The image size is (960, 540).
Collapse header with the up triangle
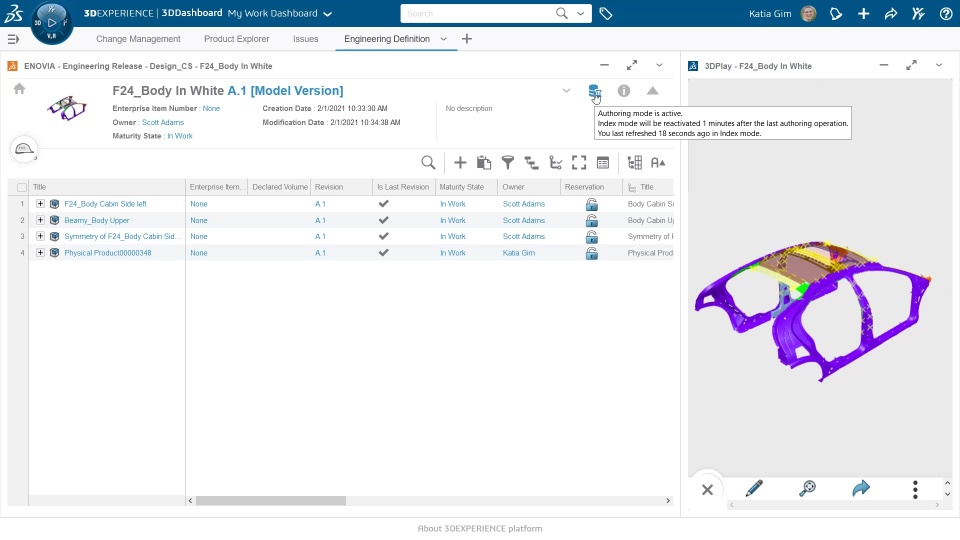(x=653, y=91)
